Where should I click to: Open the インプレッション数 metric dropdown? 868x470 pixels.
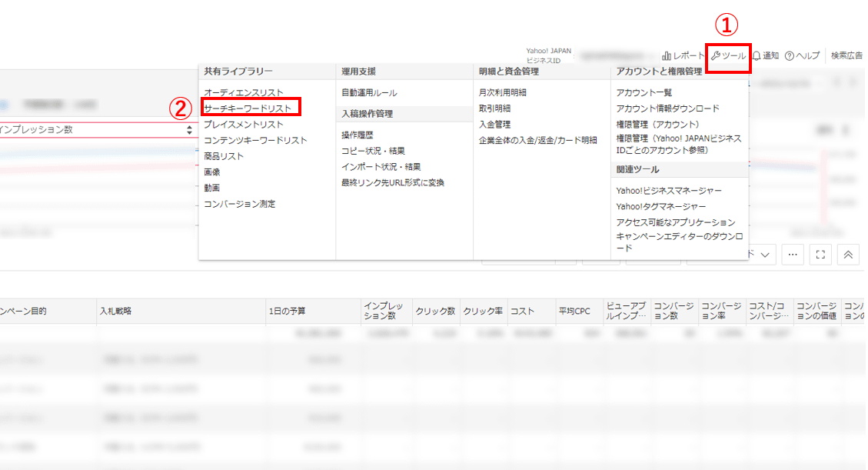tap(96, 130)
